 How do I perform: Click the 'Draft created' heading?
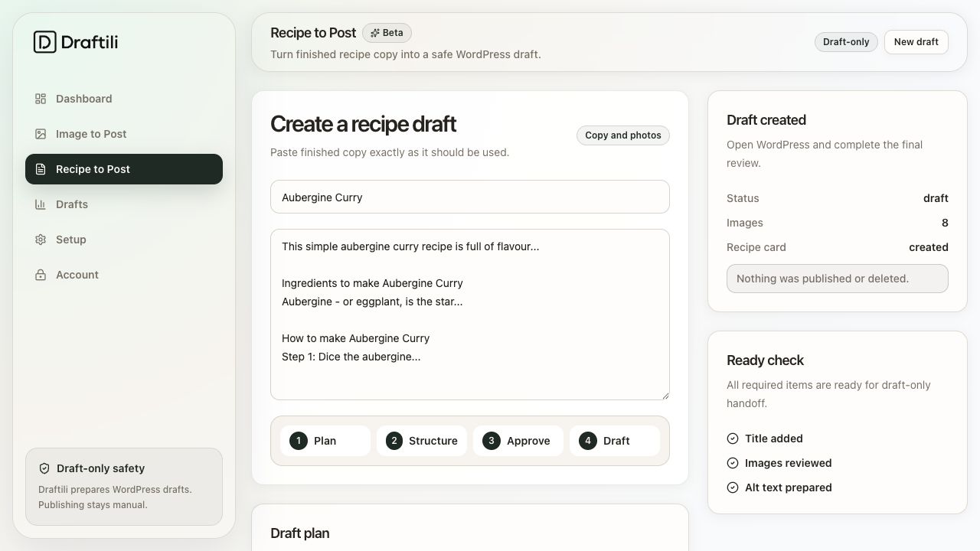[x=766, y=120]
